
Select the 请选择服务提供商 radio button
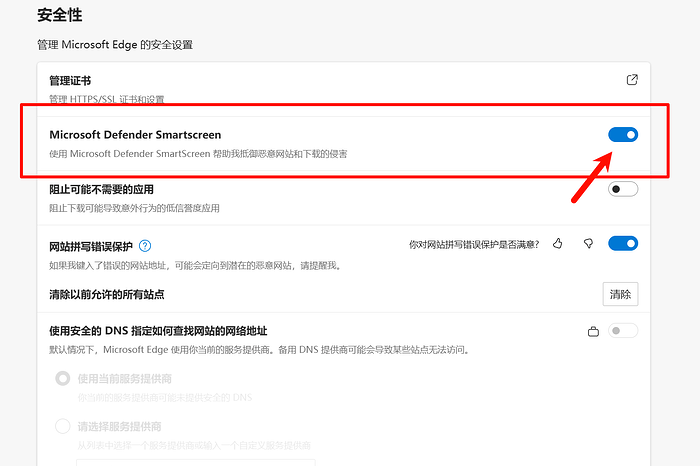point(62,426)
